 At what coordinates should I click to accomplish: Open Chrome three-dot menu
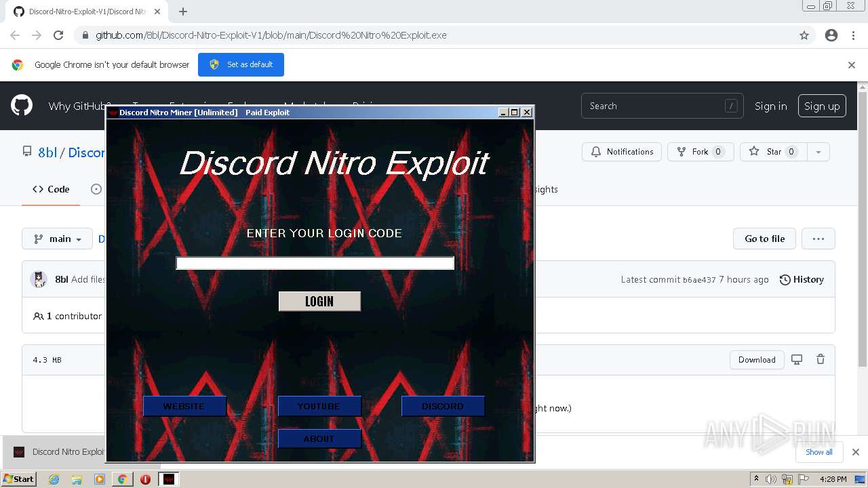click(x=853, y=35)
